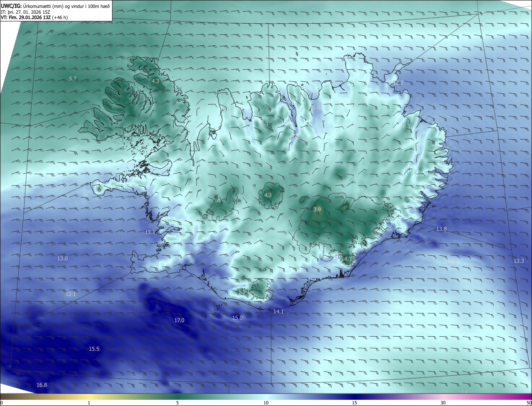Screen dimensions: 532x406
Task: Click the 4.3 value over the Westfjords peninsula
Action: point(155,81)
